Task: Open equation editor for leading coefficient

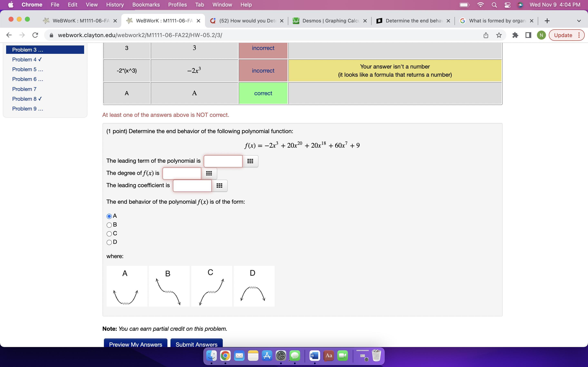Action: (x=219, y=186)
